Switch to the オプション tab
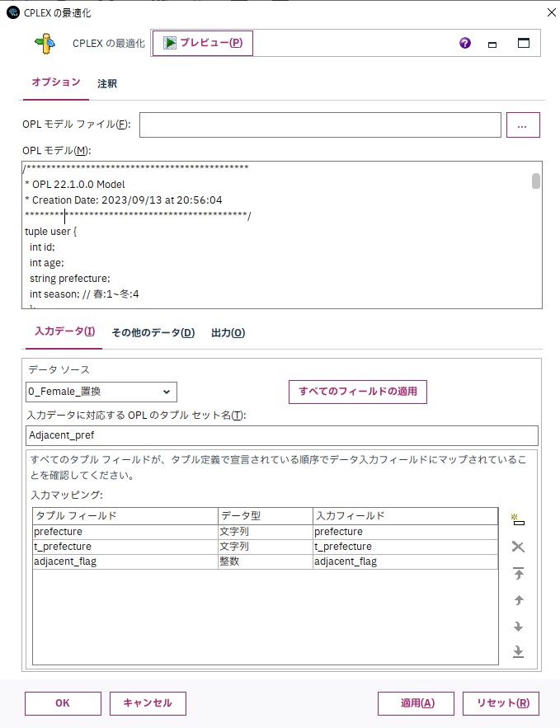 (x=56, y=82)
